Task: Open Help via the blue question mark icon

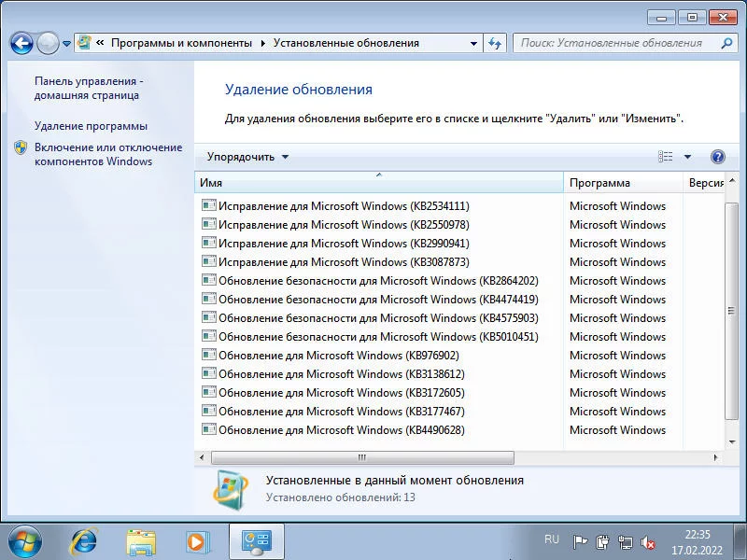Action: click(717, 157)
